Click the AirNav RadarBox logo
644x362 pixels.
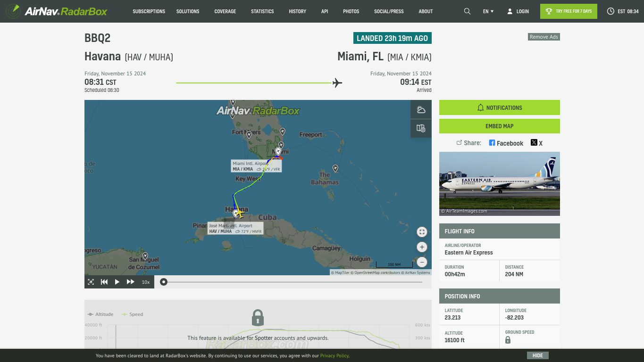click(57, 11)
